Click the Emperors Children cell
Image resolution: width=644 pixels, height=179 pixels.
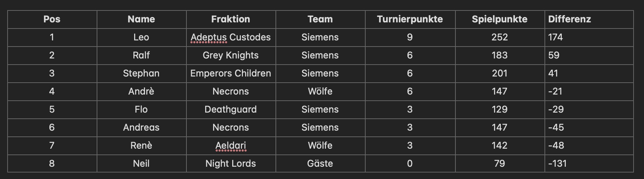click(231, 73)
